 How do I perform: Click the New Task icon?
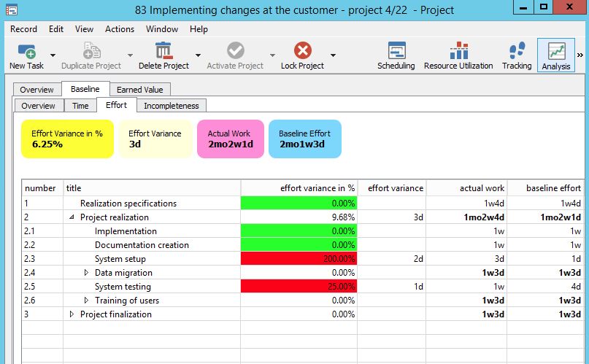(x=26, y=51)
